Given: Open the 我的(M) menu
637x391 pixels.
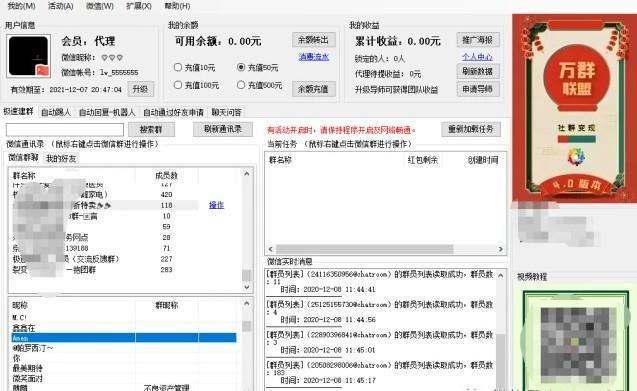Looking at the screenshot, I should (21, 6).
